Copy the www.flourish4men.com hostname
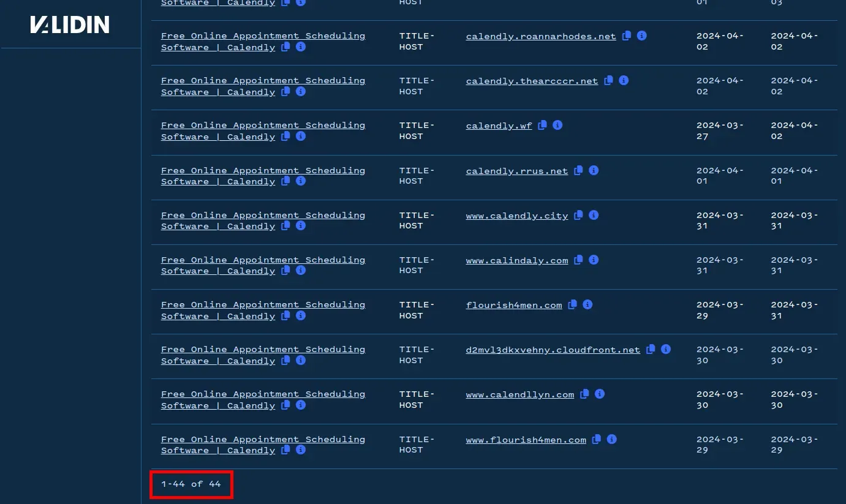This screenshot has height=504, width=846. point(597,439)
